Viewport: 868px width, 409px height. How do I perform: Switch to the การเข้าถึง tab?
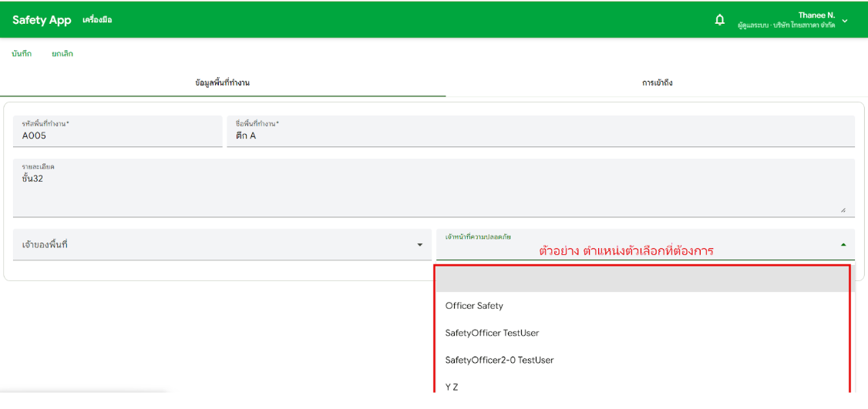(657, 82)
